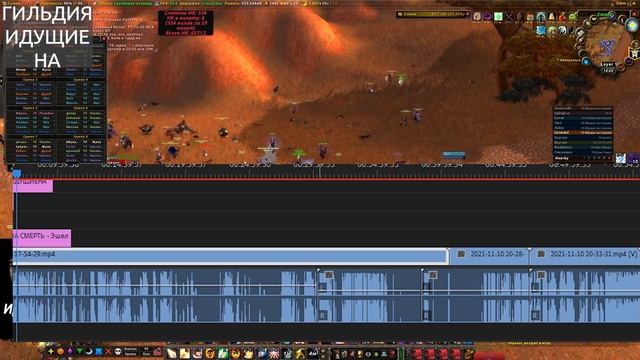Move the blue playhead on the timeline ruler
The image size is (640, 360).
tap(16, 173)
